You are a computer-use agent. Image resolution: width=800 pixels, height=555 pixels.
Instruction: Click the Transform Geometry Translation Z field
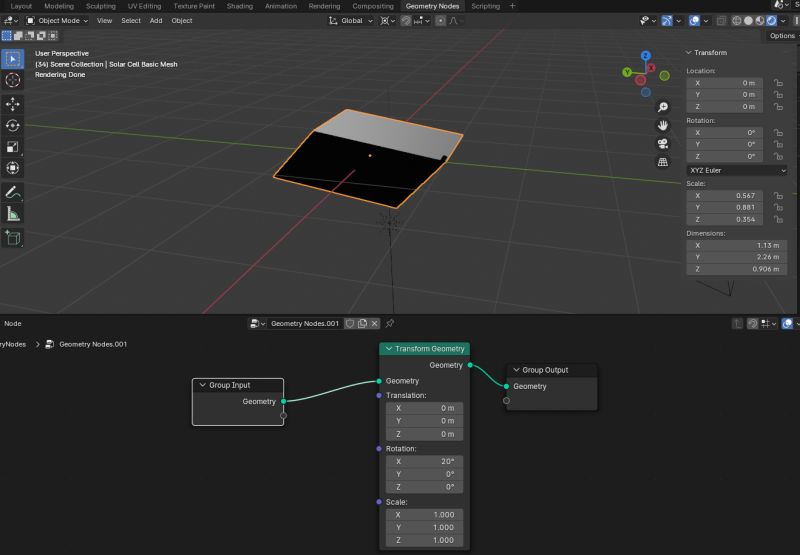point(424,434)
